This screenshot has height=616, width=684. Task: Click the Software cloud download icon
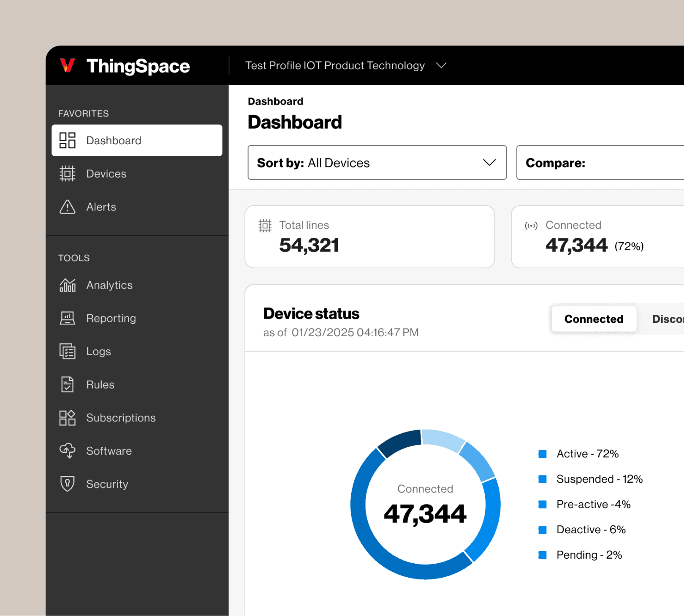68,451
